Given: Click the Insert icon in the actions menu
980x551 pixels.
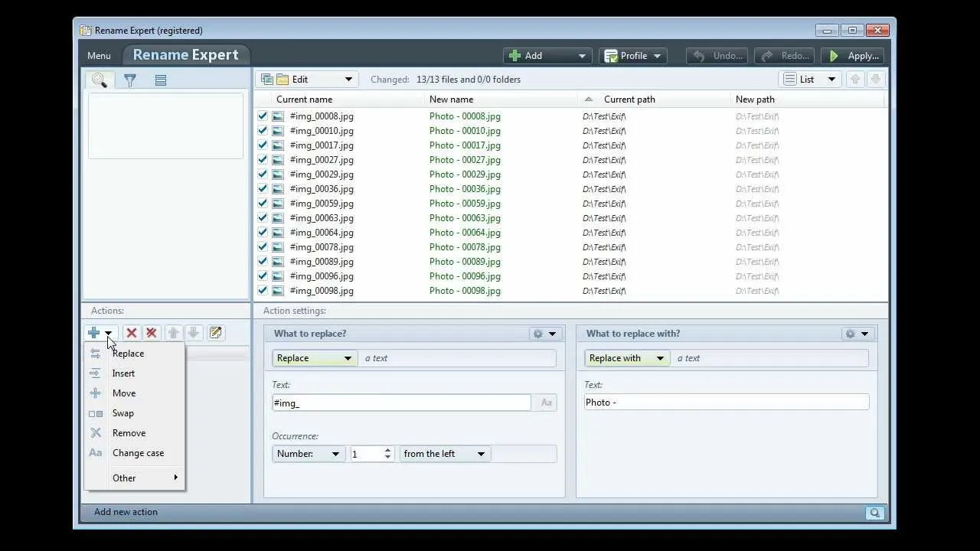Looking at the screenshot, I should [x=96, y=373].
